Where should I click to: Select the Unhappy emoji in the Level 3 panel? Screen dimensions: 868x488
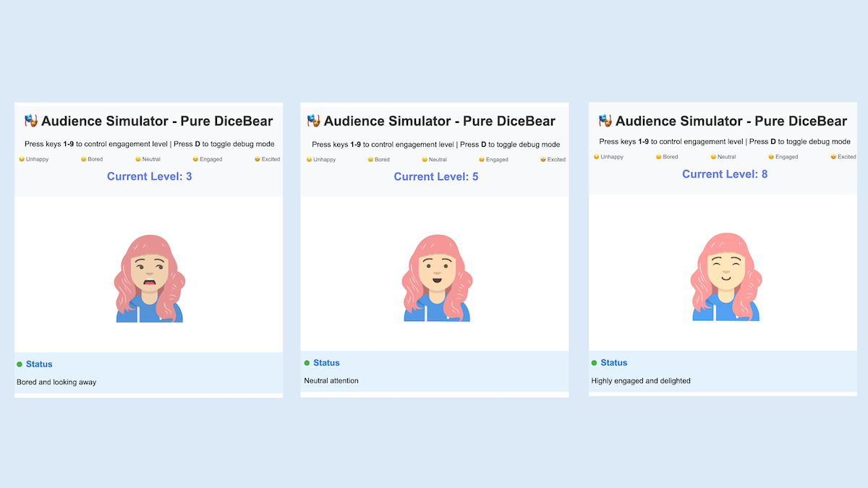coord(22,160)
